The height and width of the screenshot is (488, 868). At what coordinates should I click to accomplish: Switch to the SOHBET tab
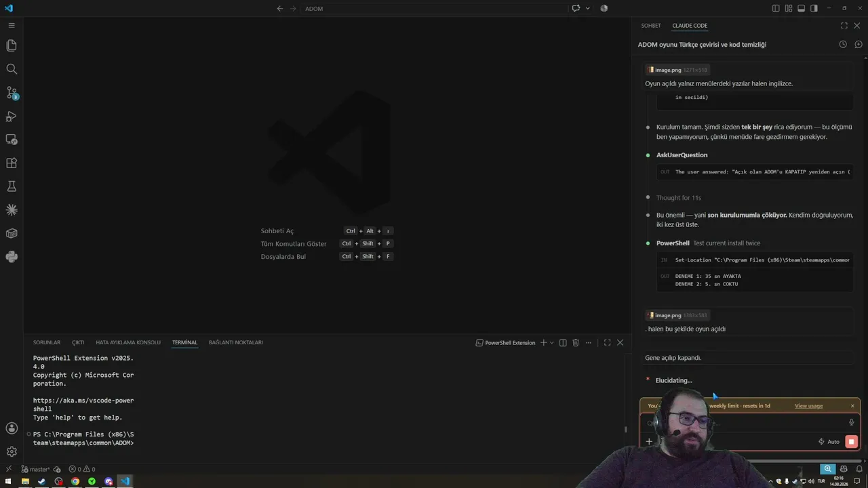click(x=651, y=26)
